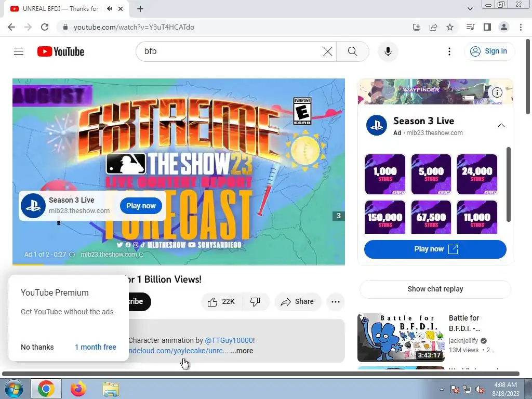Dislike the video with thumbs-down
Viewport: 532px width, 399px height.
pyautogui.click(x=256, y=302)
